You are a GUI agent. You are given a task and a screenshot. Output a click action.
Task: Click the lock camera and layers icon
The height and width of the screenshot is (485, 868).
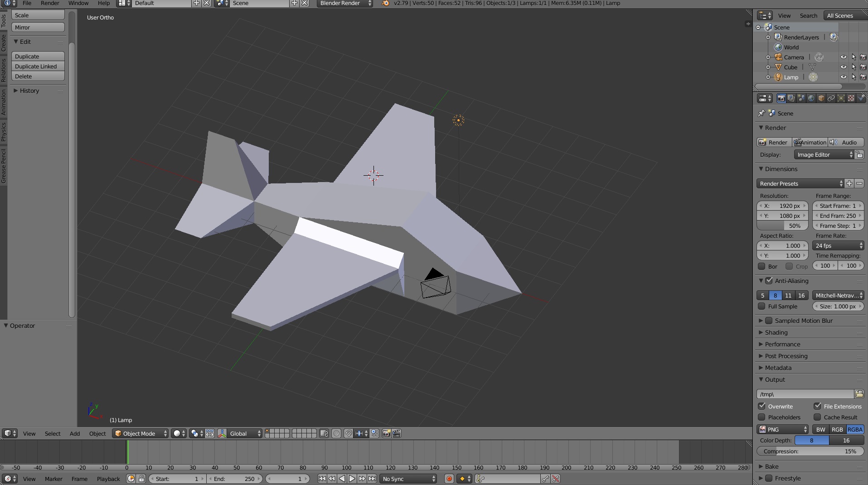click(324, 433)
